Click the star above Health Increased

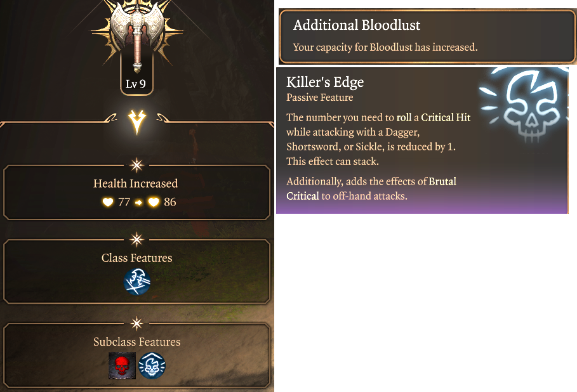136,166
